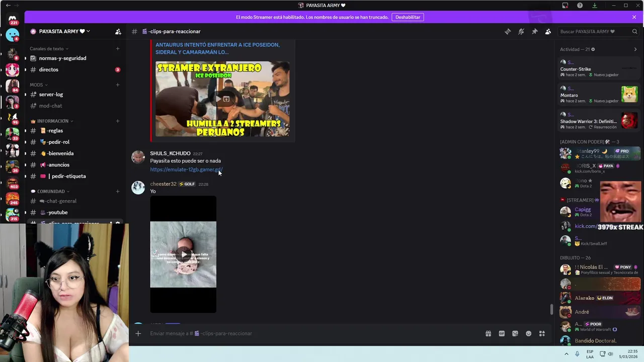This screenshot has width=644, height=362.
Task: Select member Alarako in member list
Action: pyautogui.click(x=599, y=298)
